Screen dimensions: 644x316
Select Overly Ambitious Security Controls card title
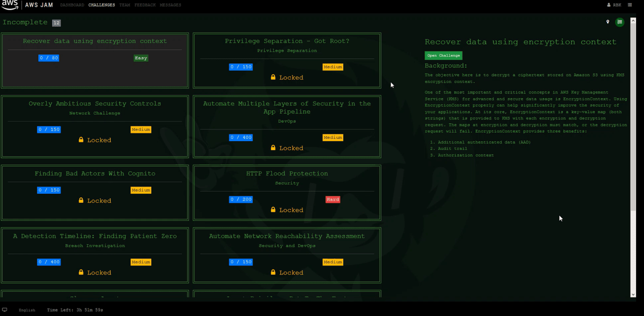(95, 104)
